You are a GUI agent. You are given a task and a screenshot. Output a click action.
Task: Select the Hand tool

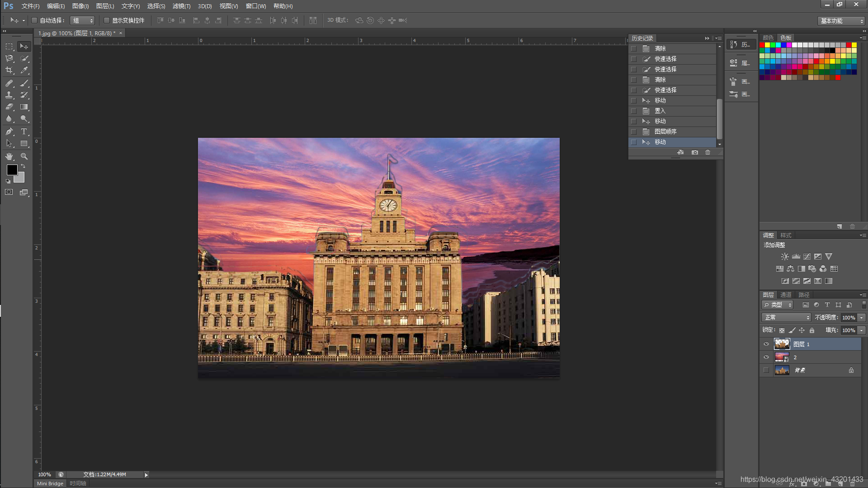coord(9,156)
